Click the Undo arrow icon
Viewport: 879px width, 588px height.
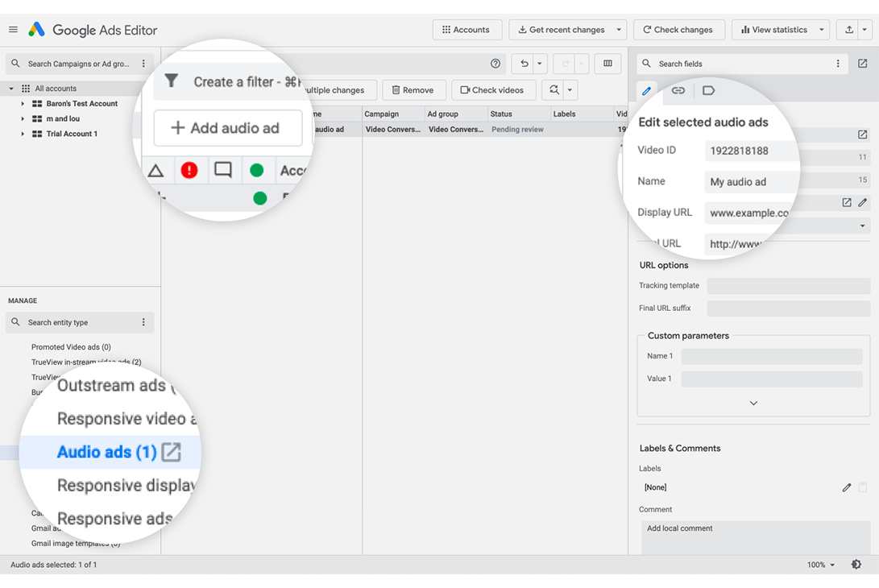[x=524, y=64]
